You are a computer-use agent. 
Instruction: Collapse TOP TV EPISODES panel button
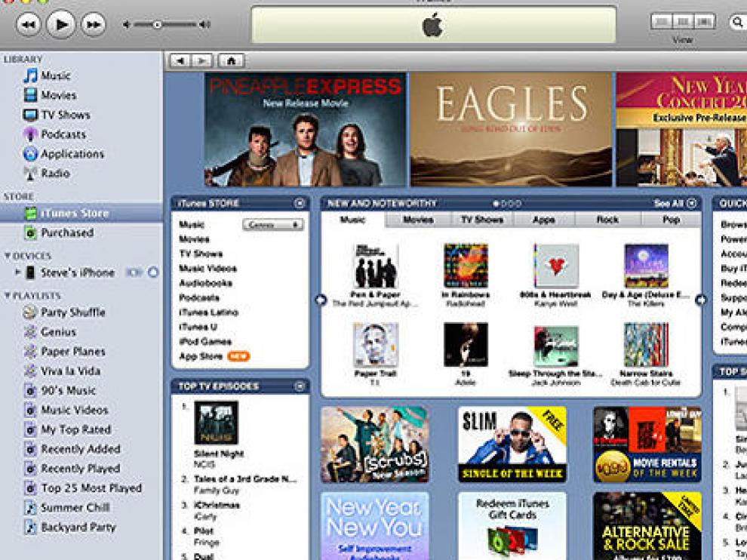tap(300, 386)
